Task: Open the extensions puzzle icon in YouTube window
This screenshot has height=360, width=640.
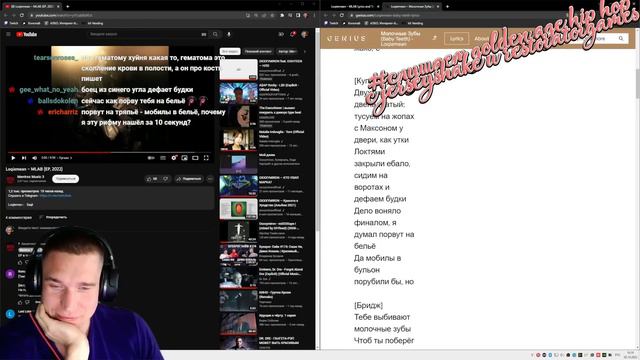Action: pyautogui.click(x=282, y=15)
